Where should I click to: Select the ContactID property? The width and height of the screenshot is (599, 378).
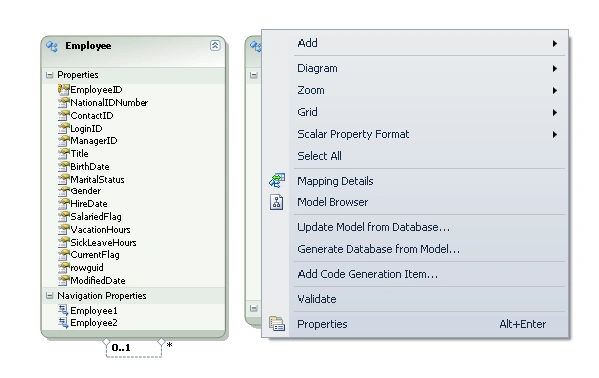(92, 116)
